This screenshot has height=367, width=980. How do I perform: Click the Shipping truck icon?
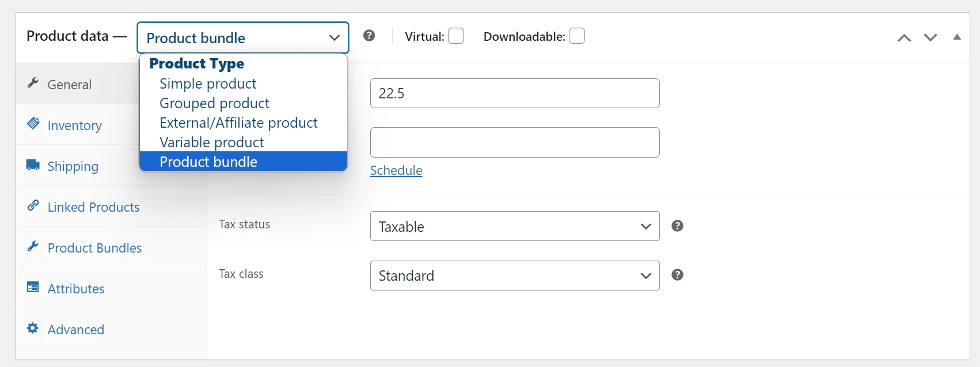coord(33,166)
